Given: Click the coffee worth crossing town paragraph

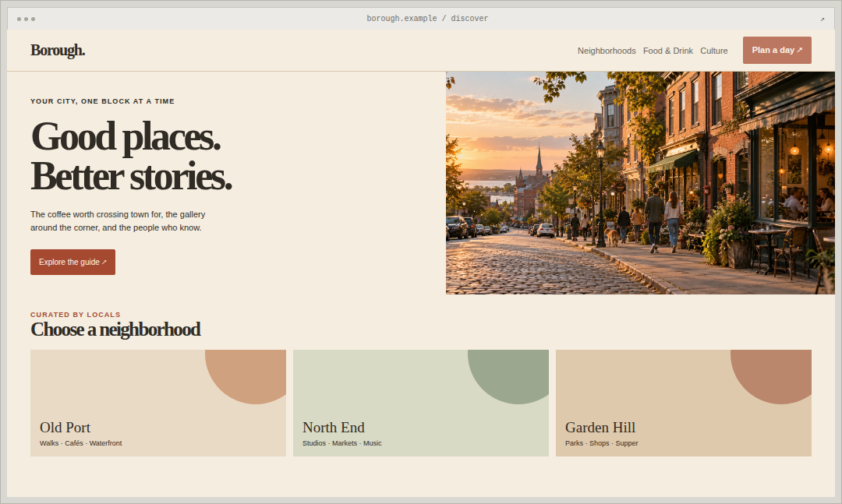Looking at the screenshot, I should pyautogui.click(x=119, y=221).
